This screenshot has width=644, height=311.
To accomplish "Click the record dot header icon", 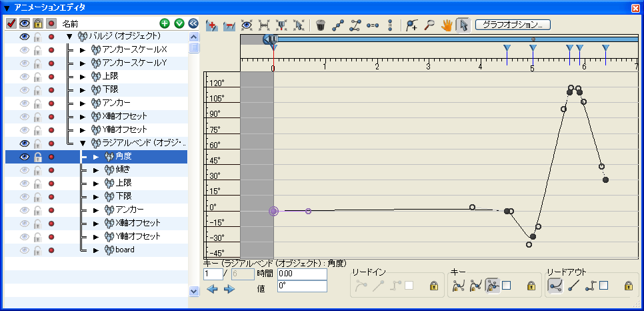I will pos(51,23).
